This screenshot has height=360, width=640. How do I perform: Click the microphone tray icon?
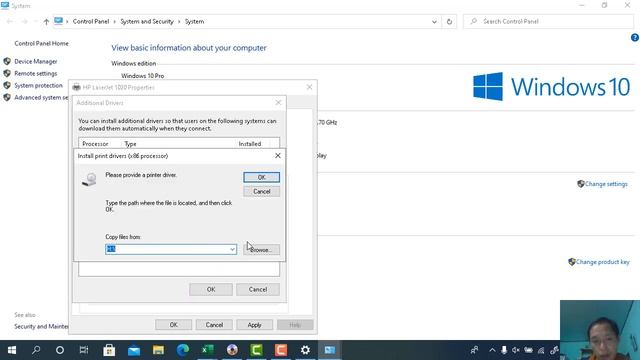click(504, 350)
